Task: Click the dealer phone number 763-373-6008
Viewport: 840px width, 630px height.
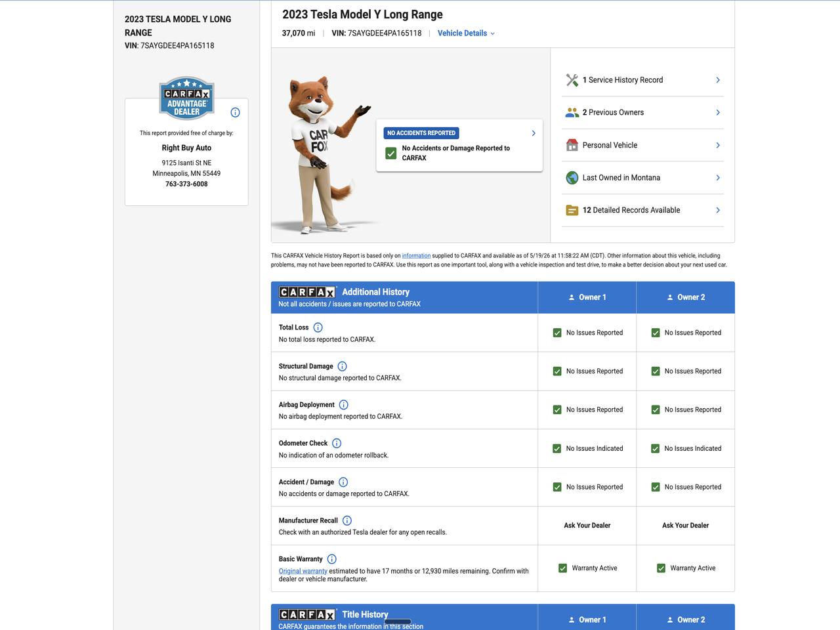Action: [186, 184]
